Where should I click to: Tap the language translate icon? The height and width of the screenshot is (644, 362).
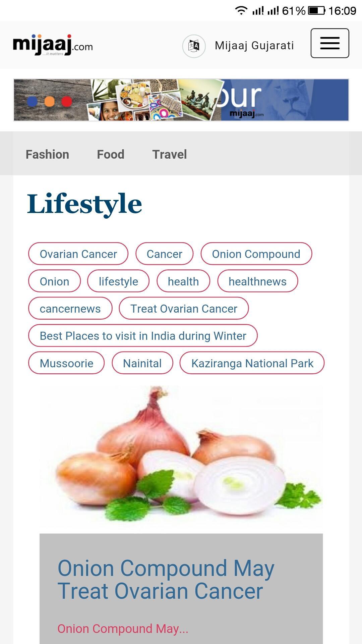(194, 46)
